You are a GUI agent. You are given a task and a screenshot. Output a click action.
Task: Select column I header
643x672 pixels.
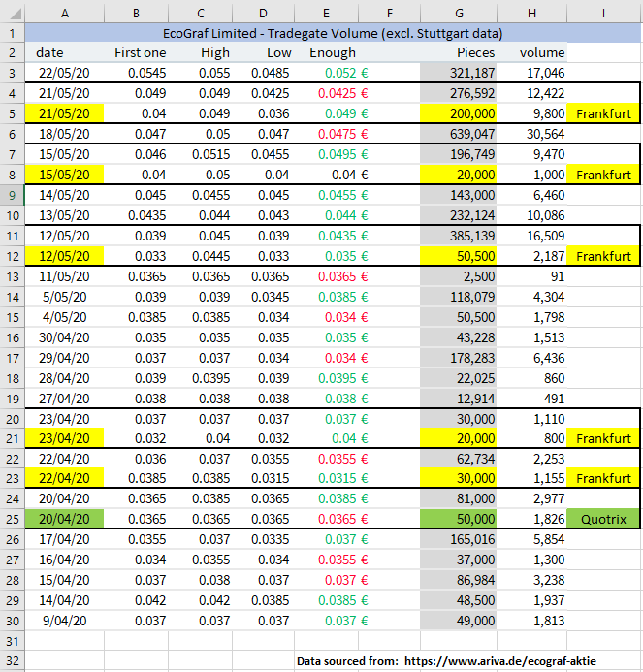[603, 14]
